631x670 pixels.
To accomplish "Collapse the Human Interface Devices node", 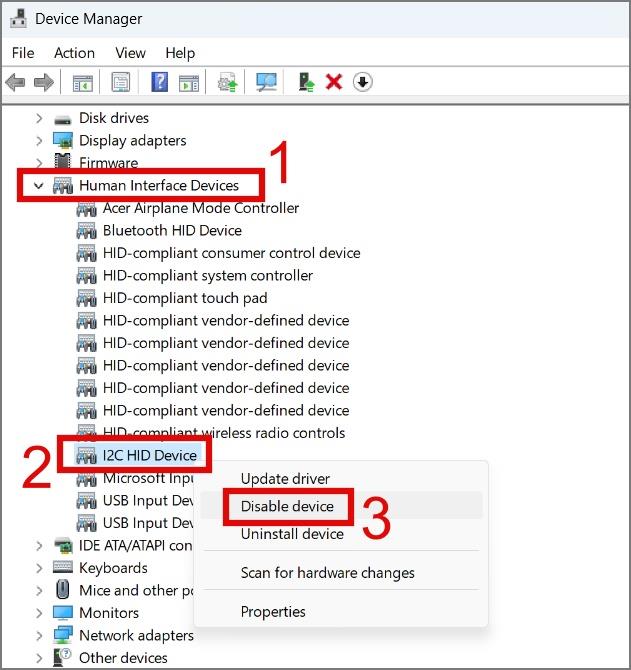I will [39, 186].
